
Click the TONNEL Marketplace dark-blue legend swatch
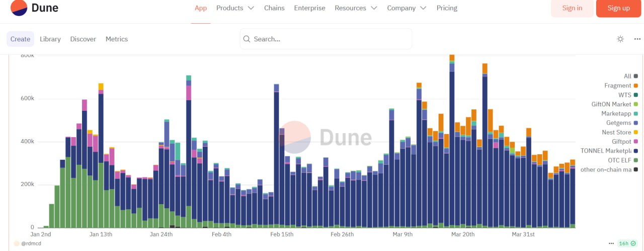(636, 151)
